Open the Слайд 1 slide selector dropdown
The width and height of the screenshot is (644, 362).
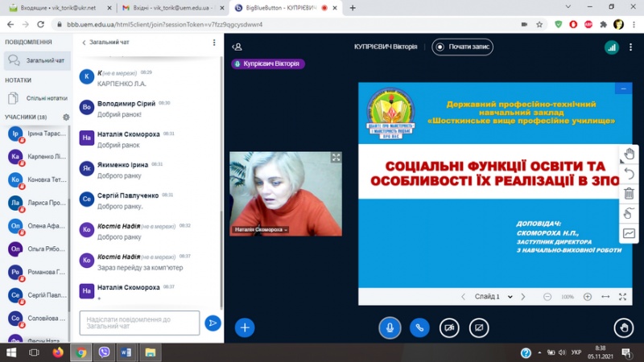493,296
